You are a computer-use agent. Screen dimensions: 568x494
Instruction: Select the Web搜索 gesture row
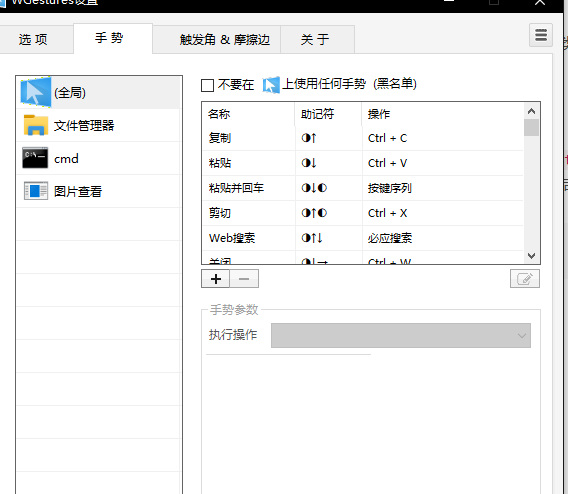pyautogui.click(x=363, y=238)
